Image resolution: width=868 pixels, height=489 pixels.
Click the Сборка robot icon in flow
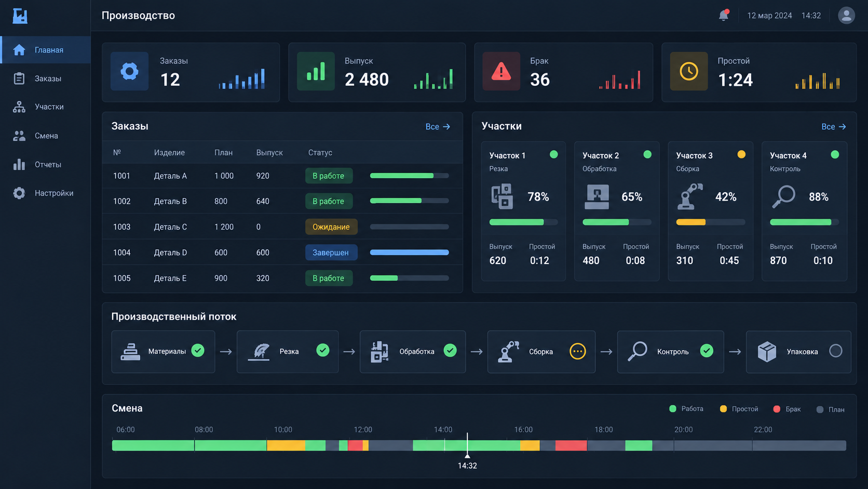(x=508, y=352)
